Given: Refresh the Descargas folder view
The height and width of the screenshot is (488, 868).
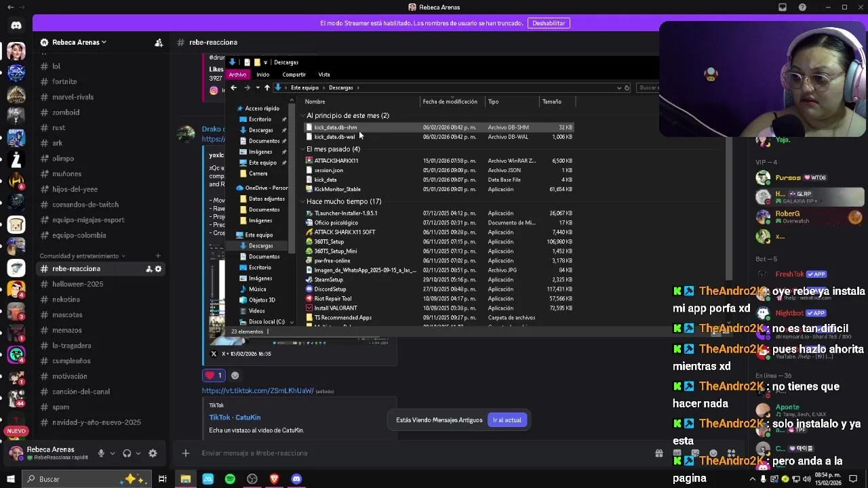Looking at the screenshot, I should 627,87.
